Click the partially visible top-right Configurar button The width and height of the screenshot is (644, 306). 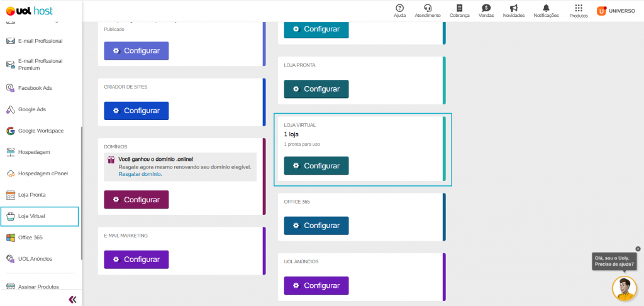coord(316,30)
